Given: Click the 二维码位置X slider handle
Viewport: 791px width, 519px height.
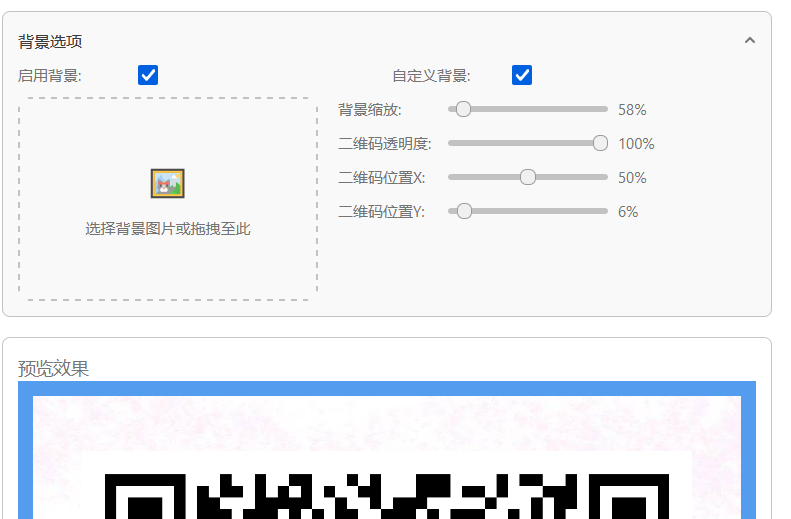Looking at the screenshot, I should (x=528, y=177).
